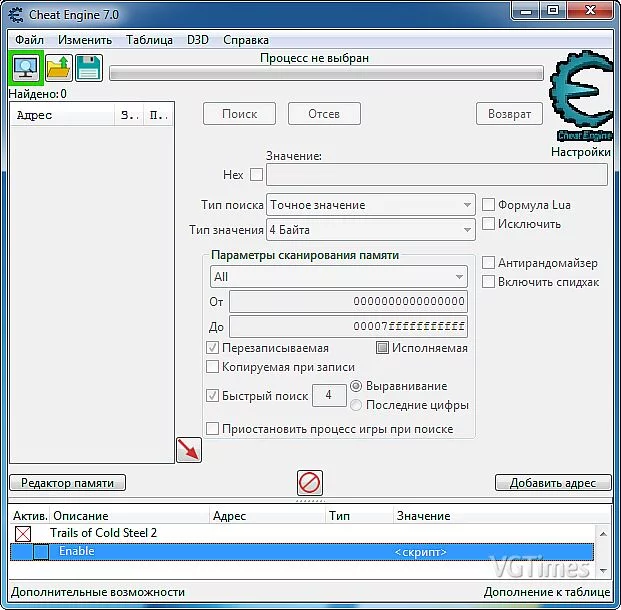This screenshot has height=610, width=621.
Task: Open the Таблица menu
Action: 149,40
